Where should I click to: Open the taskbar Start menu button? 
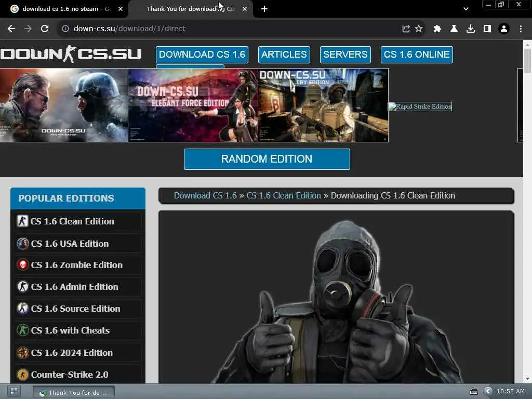click(14, 392)
